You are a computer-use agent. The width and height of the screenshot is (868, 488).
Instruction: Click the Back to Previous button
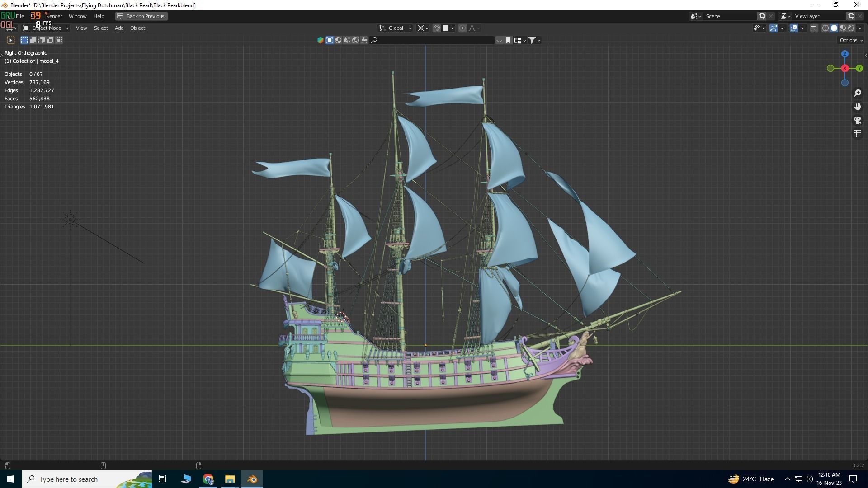pos(142,16)
